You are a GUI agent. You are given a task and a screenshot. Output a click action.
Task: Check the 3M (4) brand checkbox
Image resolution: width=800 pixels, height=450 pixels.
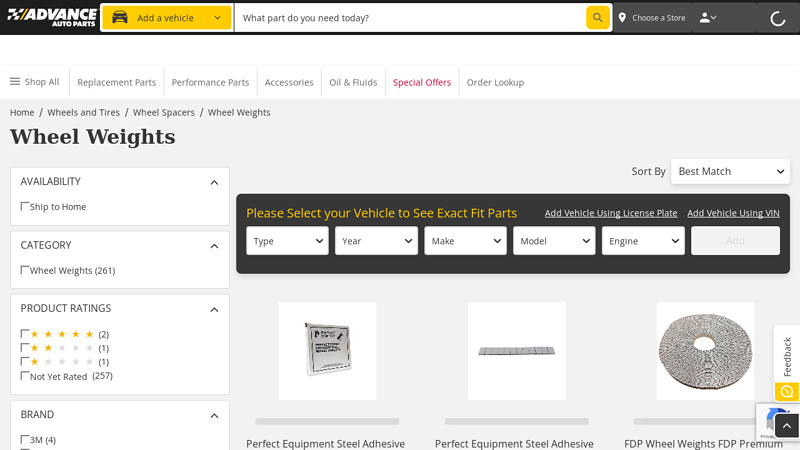24,439
